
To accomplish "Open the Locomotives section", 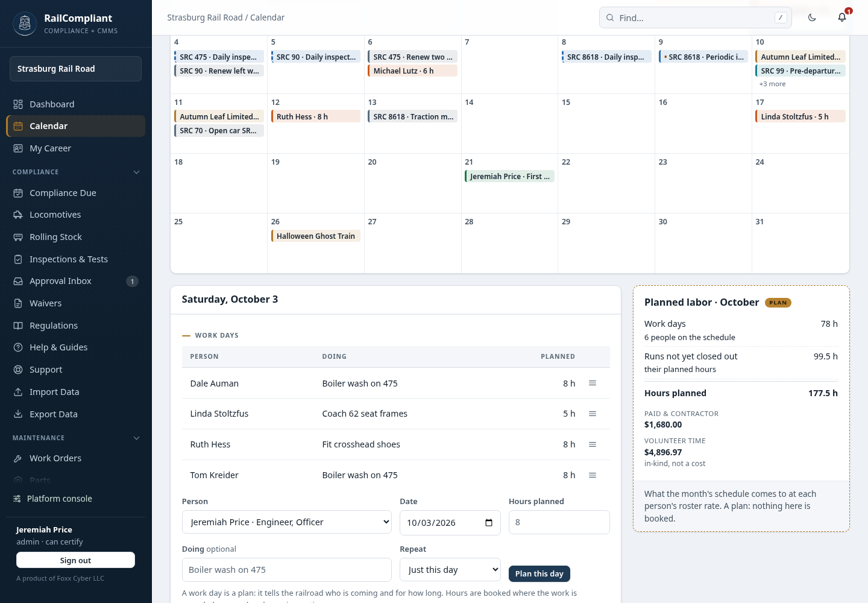I will tap(75, 215).
